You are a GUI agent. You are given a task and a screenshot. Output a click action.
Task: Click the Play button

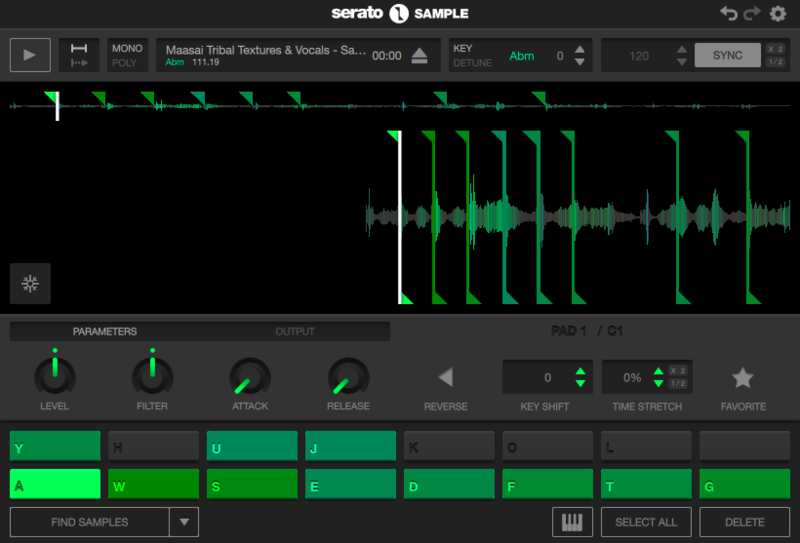30,55
